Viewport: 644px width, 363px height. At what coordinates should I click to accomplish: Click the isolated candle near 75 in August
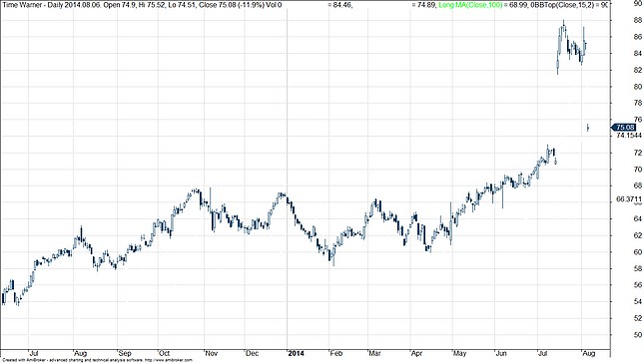(x=588, y=128)
